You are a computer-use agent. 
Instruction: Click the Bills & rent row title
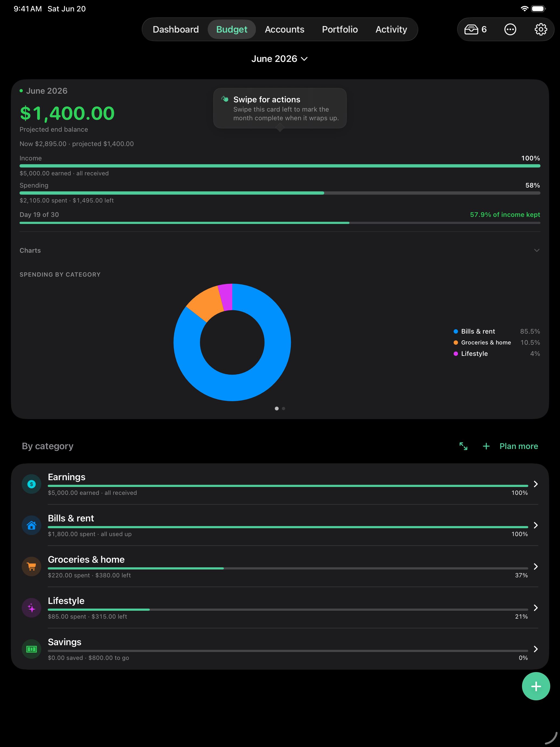pos(71,518)
